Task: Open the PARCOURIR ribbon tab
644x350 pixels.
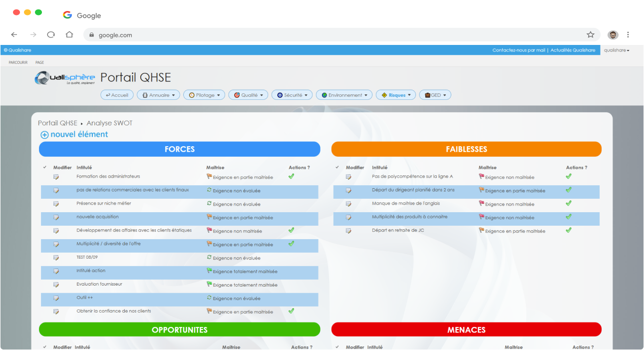Action: click(x=18, y=62)
